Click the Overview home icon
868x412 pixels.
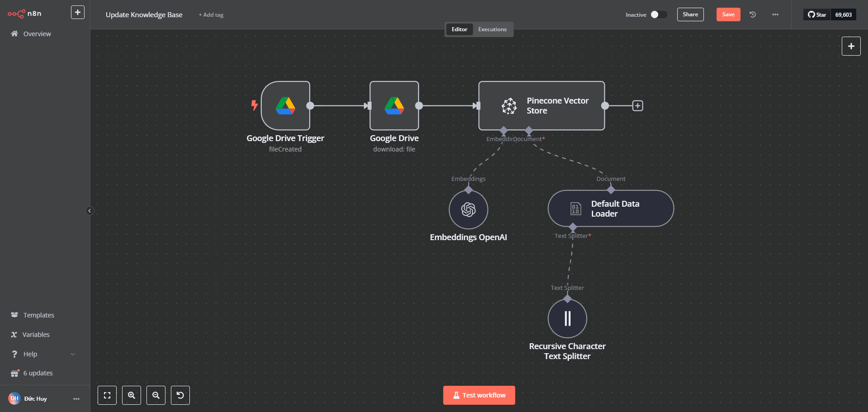tap(14, 33)
